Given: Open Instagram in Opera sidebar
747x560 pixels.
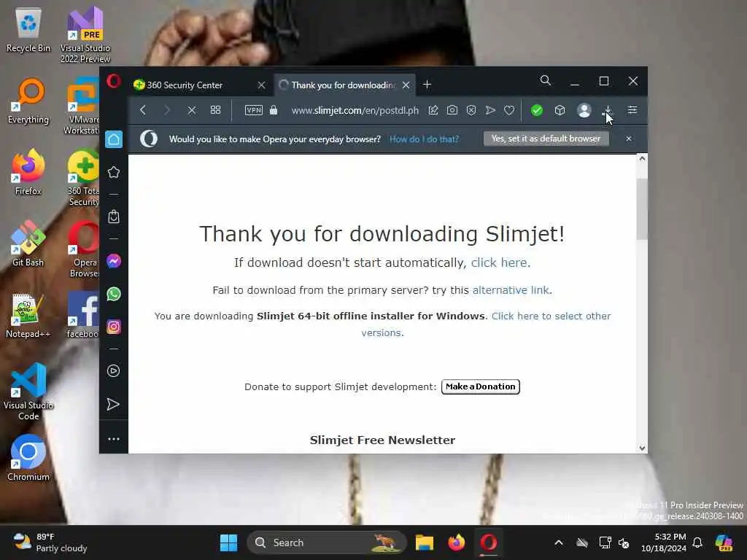Looking at the screenshot, I should tap(113, 327).
